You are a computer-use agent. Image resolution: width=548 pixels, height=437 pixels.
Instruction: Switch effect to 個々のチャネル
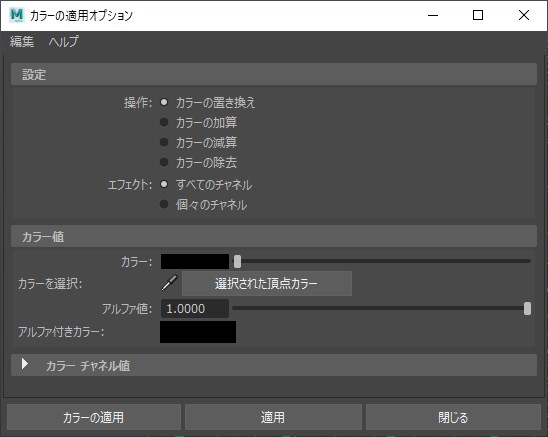(164, 204)
